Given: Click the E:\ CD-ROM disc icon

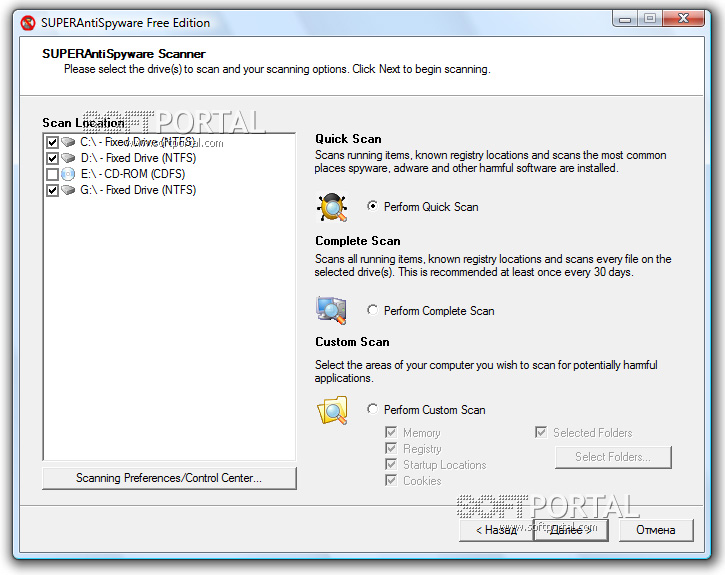Looking at the screenshot, I should (x=68, y=174).
